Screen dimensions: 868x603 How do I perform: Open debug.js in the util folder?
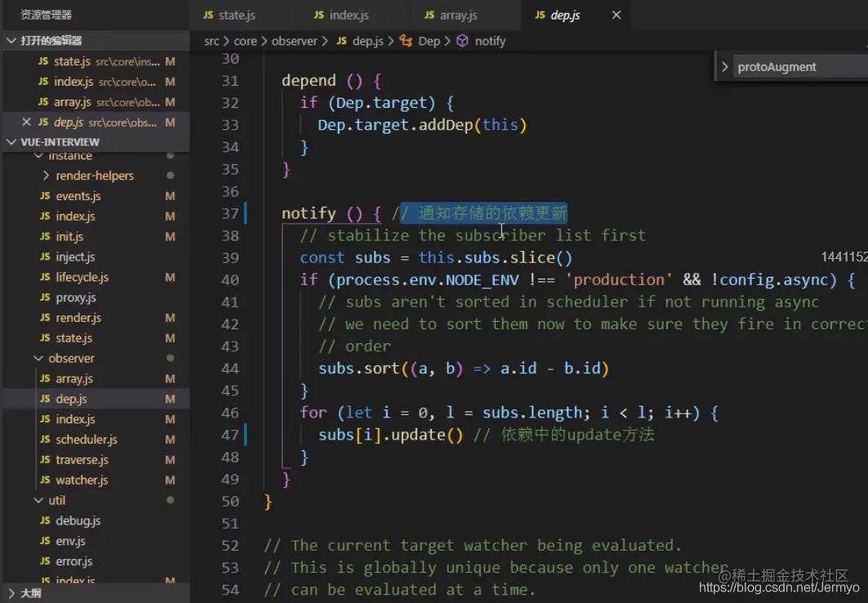pos(96,520)
